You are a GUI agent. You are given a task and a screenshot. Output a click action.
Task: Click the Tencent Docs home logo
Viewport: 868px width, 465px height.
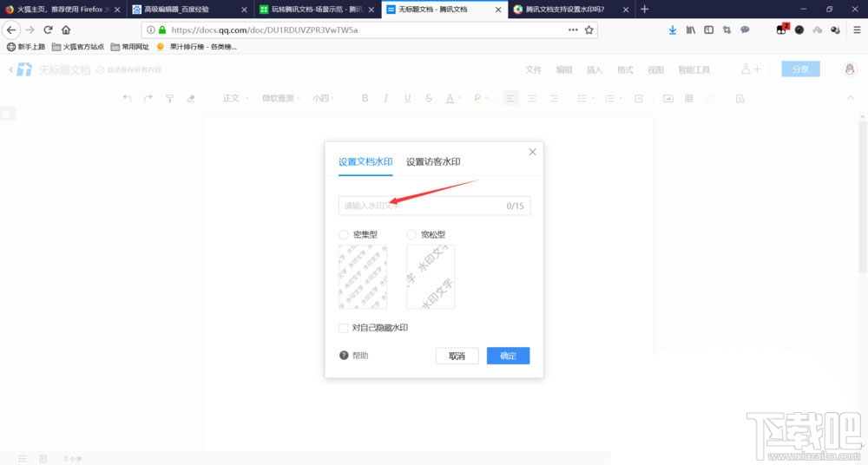(x=23, y=69)
